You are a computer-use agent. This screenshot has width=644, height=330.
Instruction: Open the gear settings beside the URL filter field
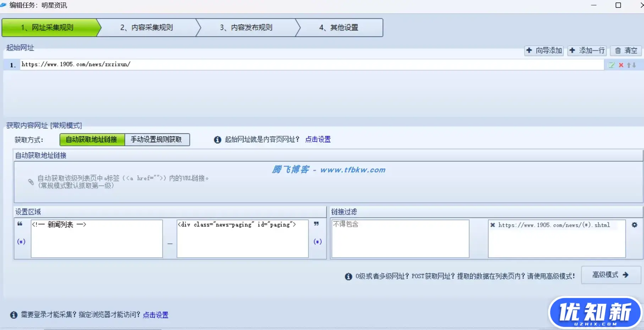(635, 225)
